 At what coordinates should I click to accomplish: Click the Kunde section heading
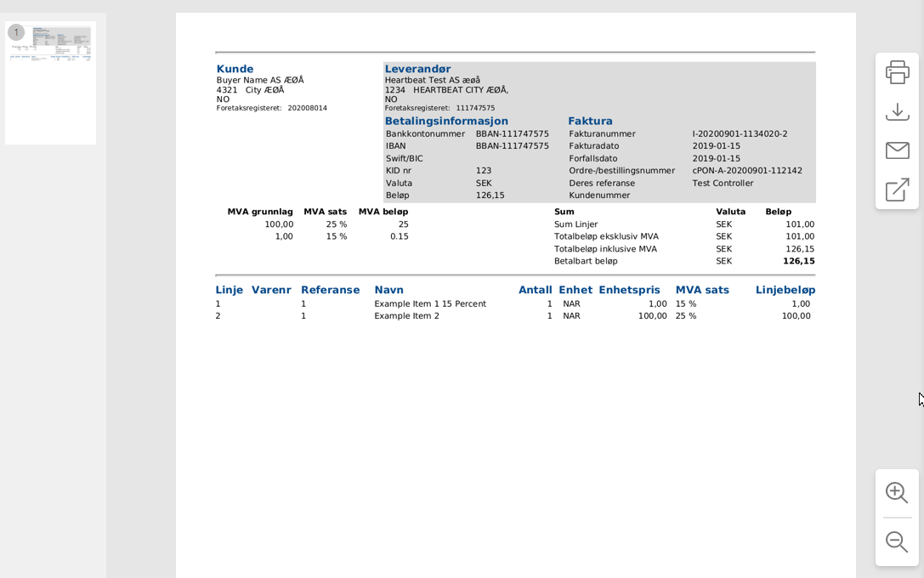coord(235,69)
